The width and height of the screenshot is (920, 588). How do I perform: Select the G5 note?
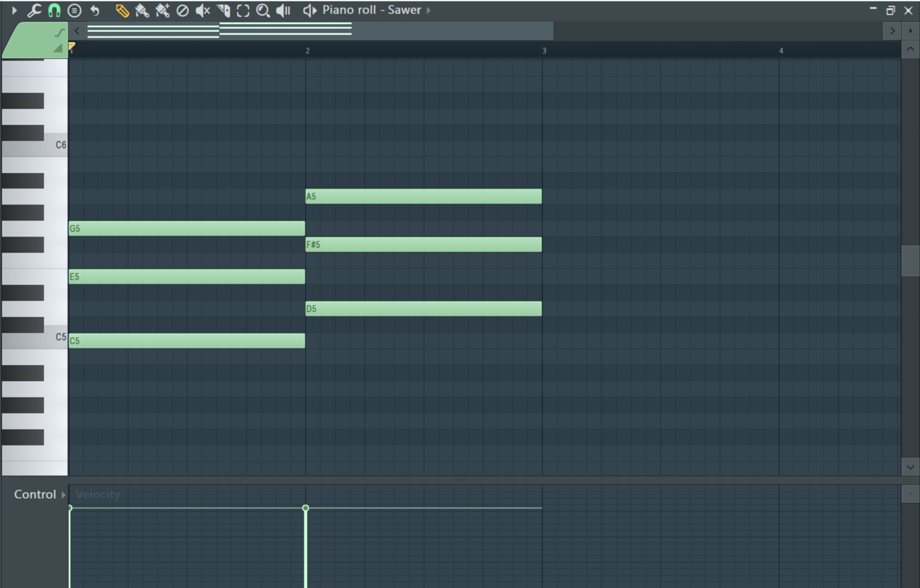click(187, 229)
